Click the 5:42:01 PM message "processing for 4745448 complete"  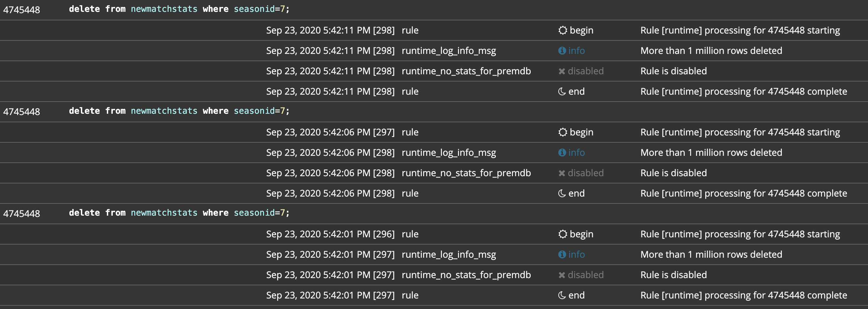click(x=743, y=295)
